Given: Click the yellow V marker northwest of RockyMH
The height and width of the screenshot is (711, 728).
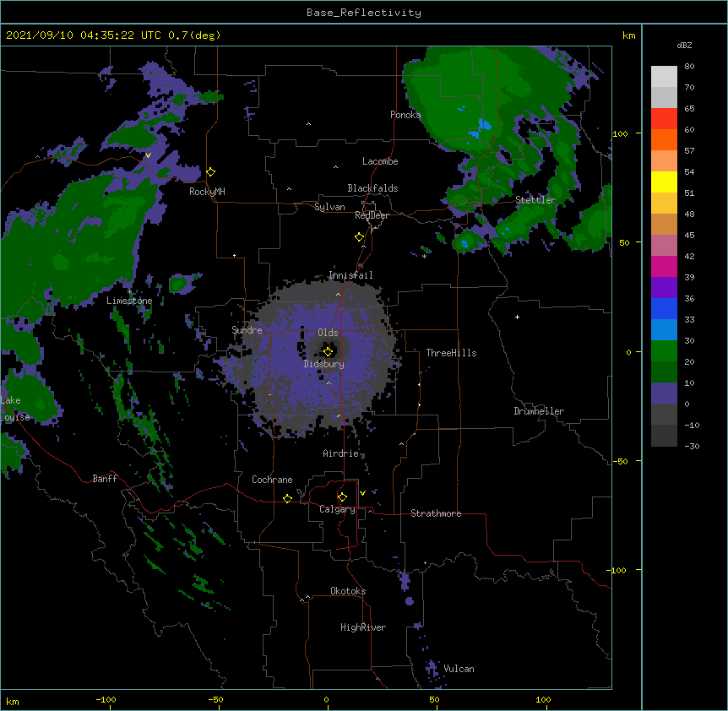Looking at the screenshot, I should point(148,155).
